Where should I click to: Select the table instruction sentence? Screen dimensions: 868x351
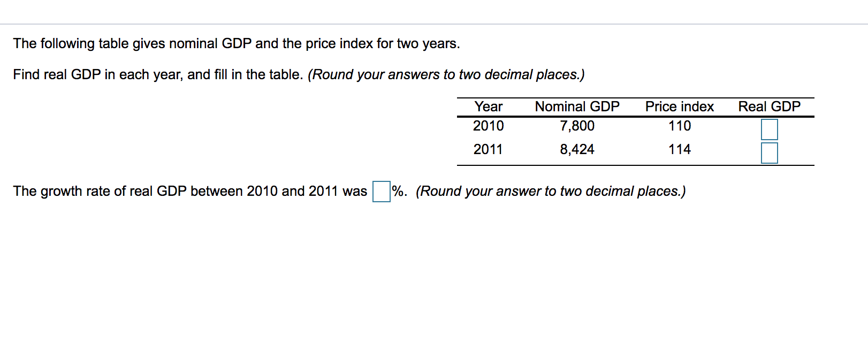(155, 74)
